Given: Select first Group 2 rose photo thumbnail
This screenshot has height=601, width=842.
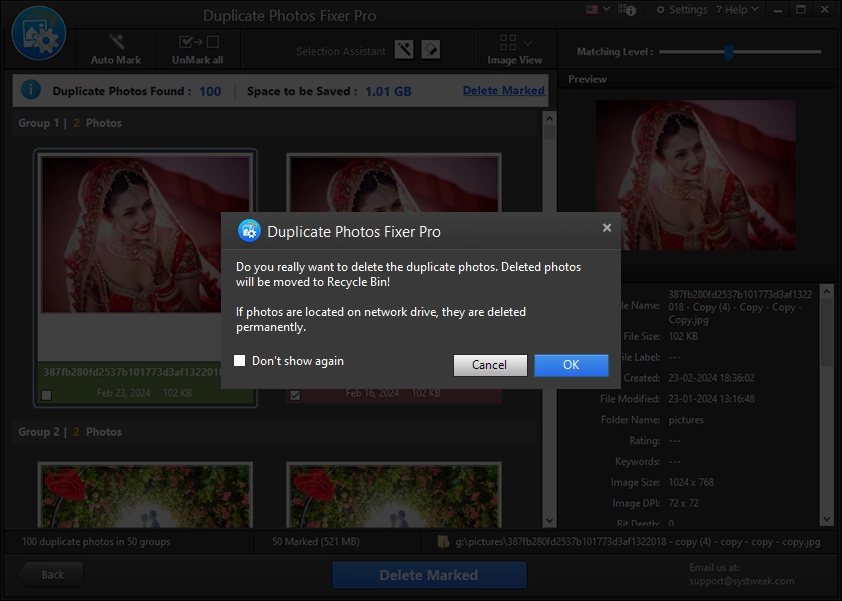Looking at the screenshot, I should click(146, 496).
